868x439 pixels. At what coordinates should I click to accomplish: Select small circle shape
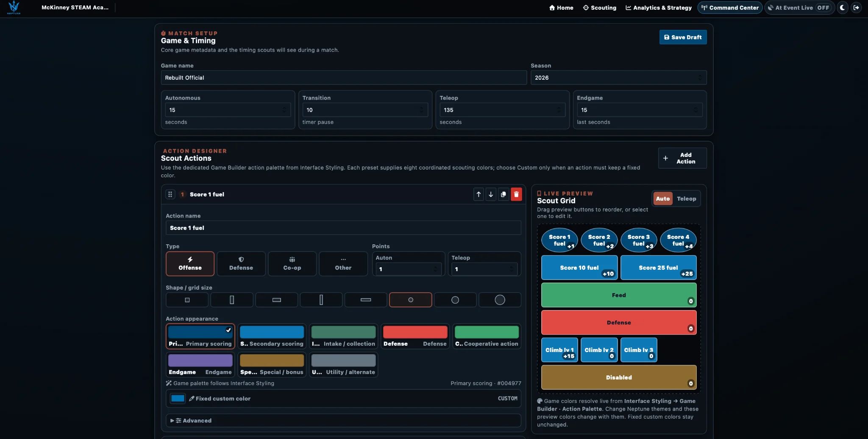click(411, 300)
